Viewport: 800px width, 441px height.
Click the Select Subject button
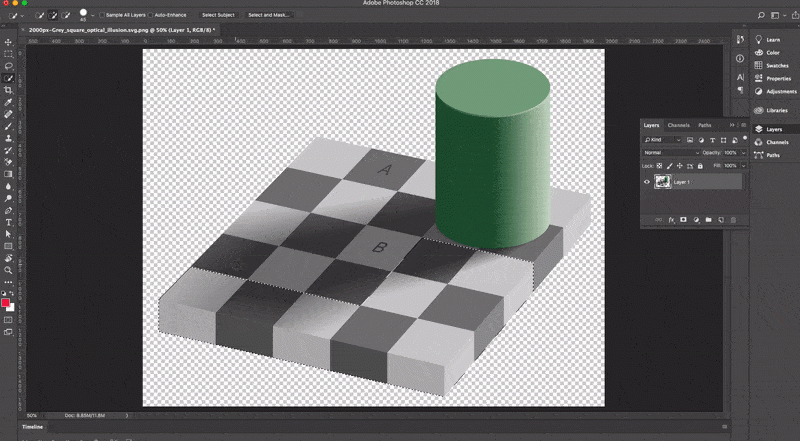(217, 16)
